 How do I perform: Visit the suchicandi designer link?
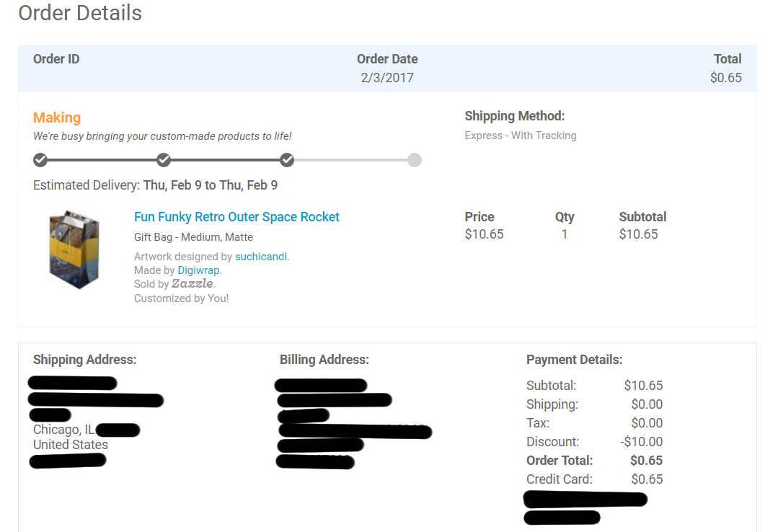point(261,257)
